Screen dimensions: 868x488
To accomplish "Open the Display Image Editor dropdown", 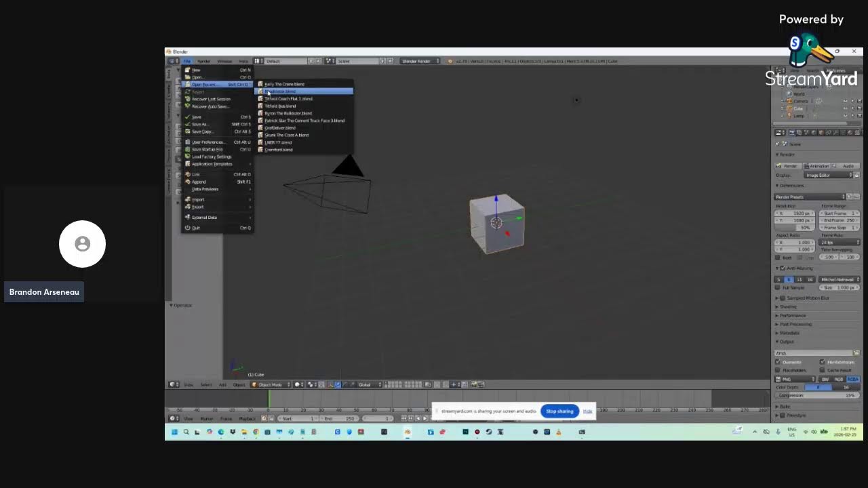I will coord(827,175).
